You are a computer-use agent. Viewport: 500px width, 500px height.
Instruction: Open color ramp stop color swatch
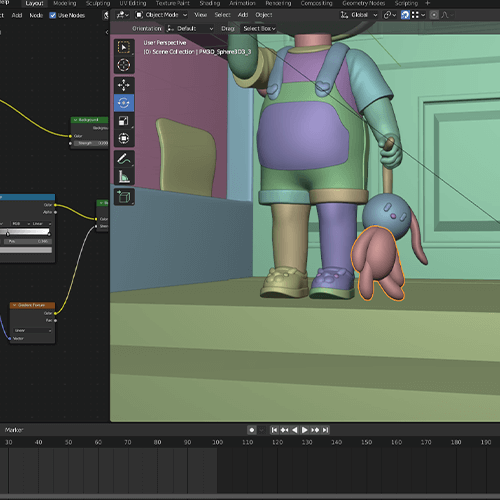(x=26, y=250)
